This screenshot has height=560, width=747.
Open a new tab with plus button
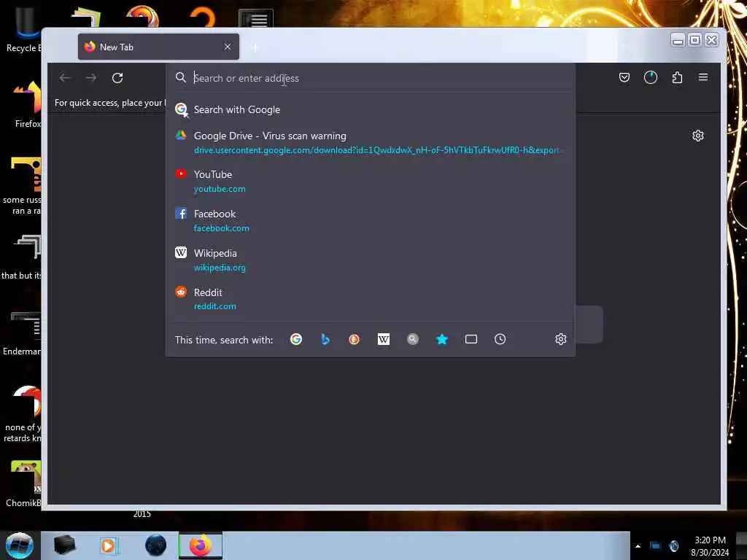(x=255, y=47)
